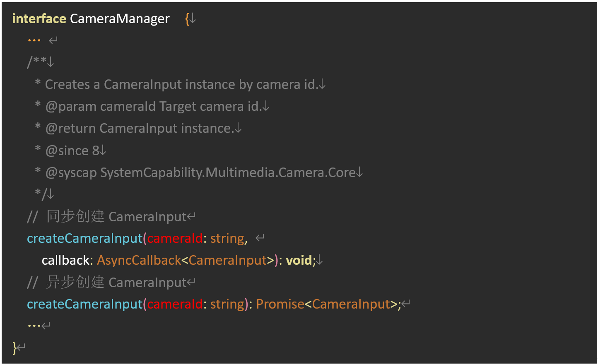Click the CameraManager interface name

pyautogui.click(x=120, y=19)
